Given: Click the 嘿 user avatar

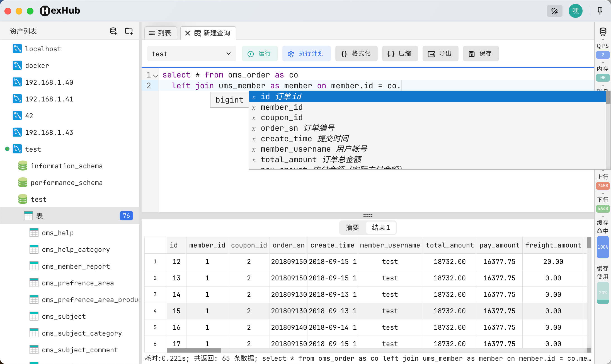Looking at the screenshot, I should click(x=575, y=11).
